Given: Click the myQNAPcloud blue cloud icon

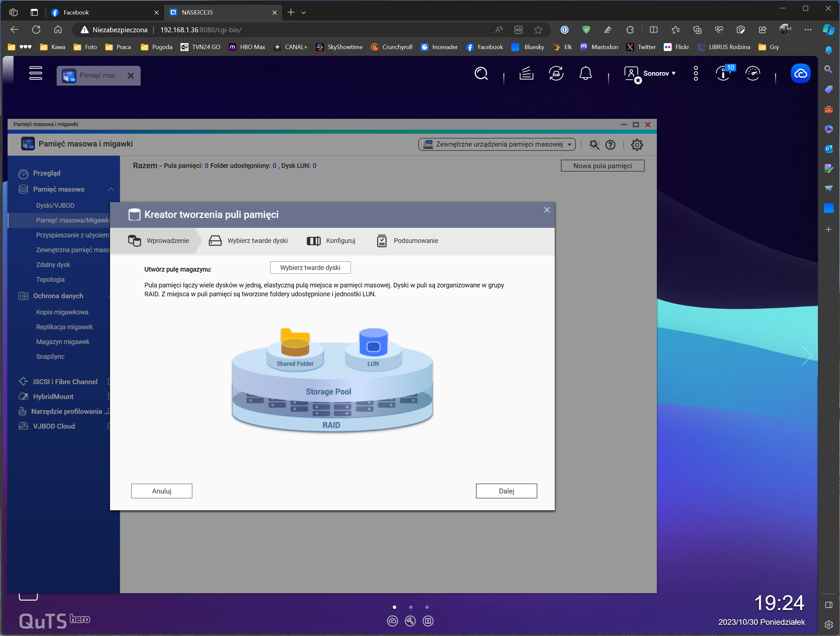Looking at the screenshot, I should tap(800, 73).
